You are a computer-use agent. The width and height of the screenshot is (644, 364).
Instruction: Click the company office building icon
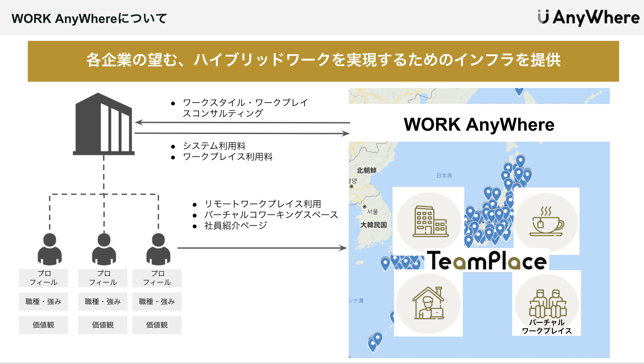(x=104, y=124)
